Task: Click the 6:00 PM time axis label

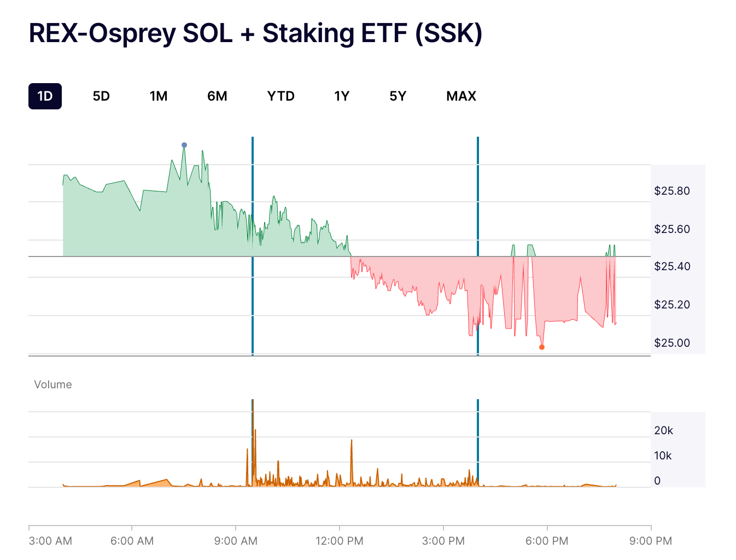Action: coord(547,541)
